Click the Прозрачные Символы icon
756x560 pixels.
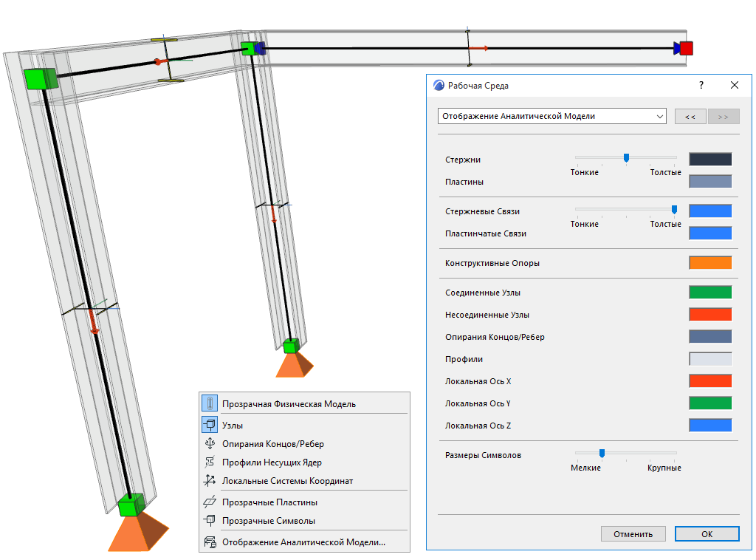click(x=209, y=520)
